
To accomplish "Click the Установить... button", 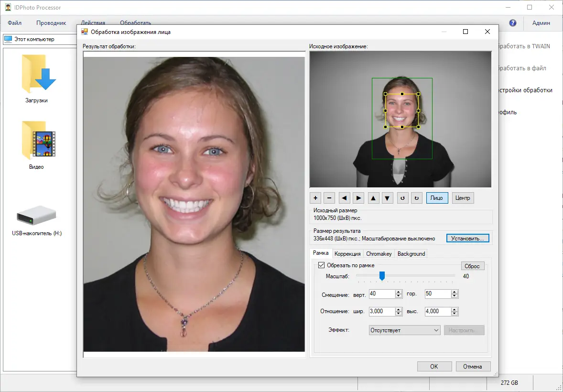I will point(467,238).
